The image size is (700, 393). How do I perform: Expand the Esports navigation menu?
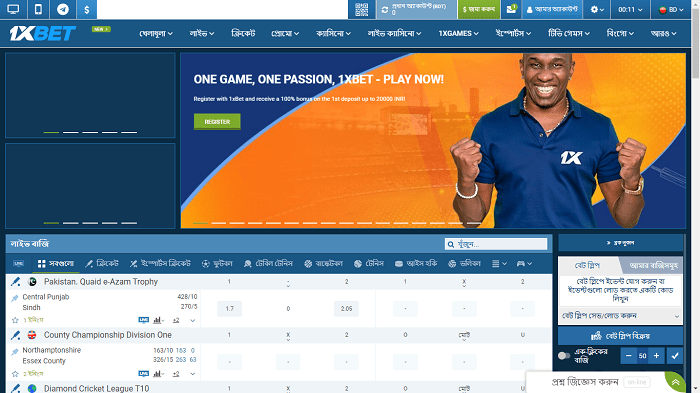coord(513,33)
